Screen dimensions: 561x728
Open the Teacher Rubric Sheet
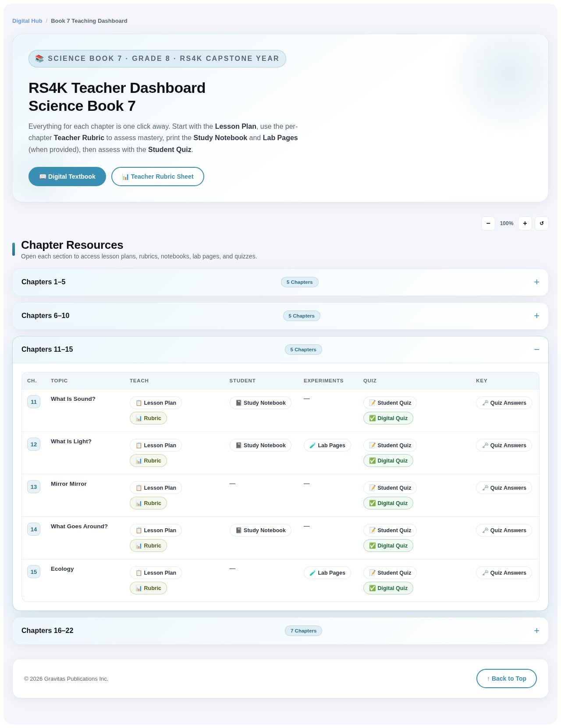(158, 177)
